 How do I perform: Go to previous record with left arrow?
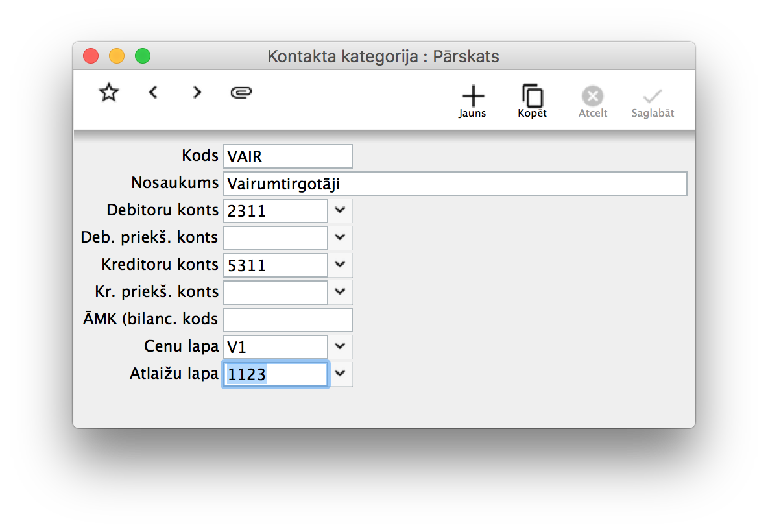pos(153,93)
